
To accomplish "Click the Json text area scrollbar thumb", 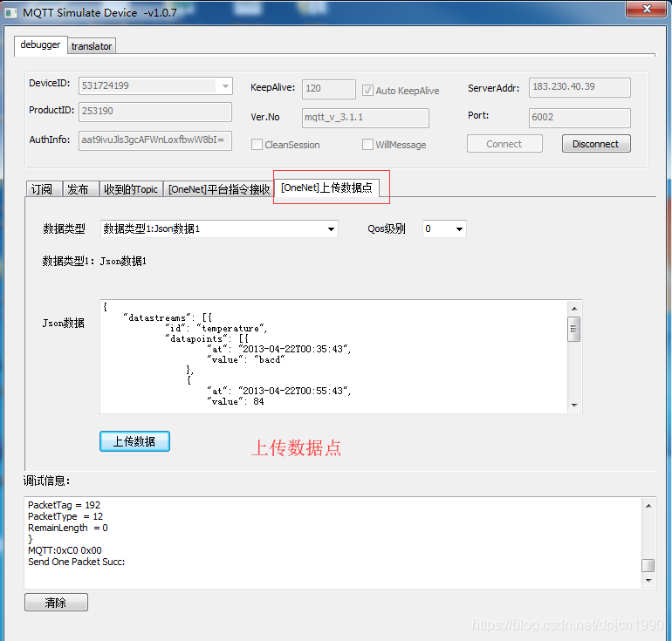I will point(574,329).
